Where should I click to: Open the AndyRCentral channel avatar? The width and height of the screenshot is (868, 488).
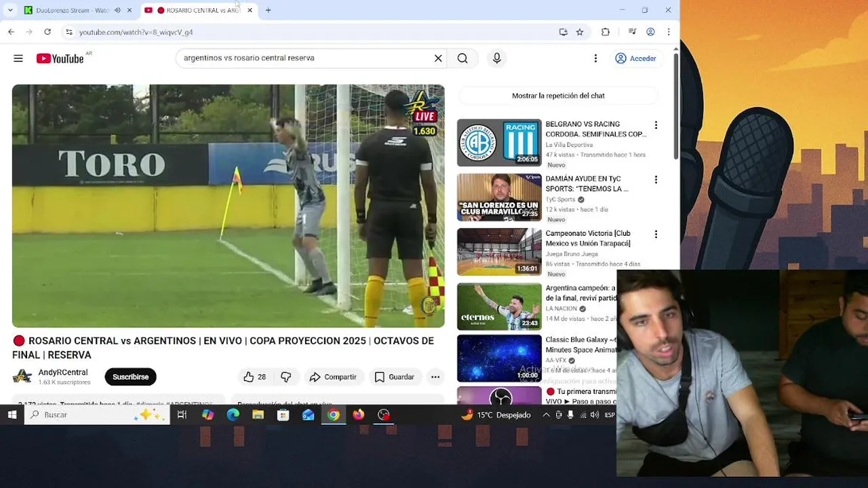pyautogui.click(x=22, y=376)
